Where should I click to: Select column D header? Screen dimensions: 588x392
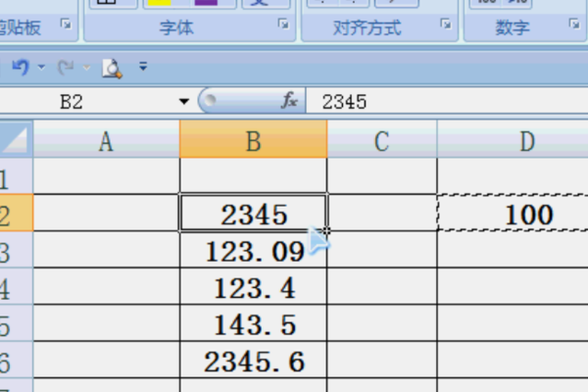(x=513, y=139)
